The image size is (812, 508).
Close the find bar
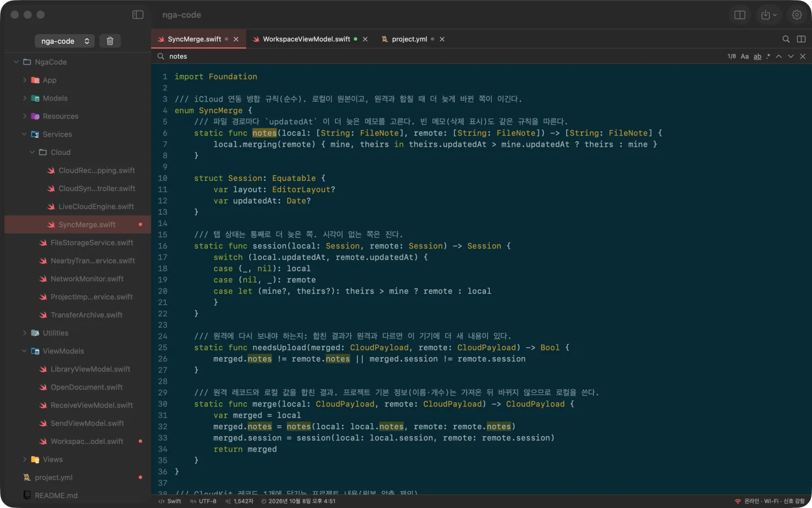[x=803, y=56]
